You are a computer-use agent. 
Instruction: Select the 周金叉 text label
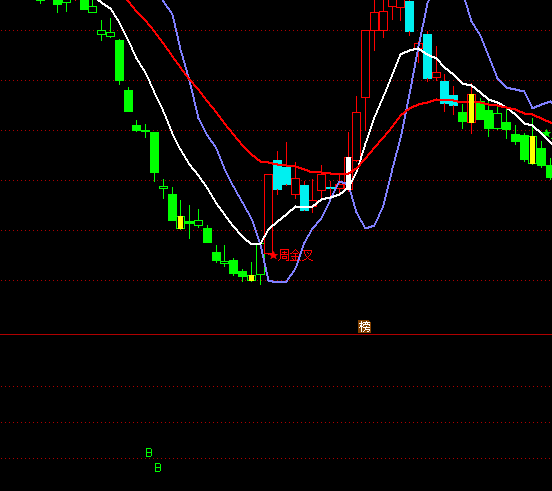pos(296,255)
